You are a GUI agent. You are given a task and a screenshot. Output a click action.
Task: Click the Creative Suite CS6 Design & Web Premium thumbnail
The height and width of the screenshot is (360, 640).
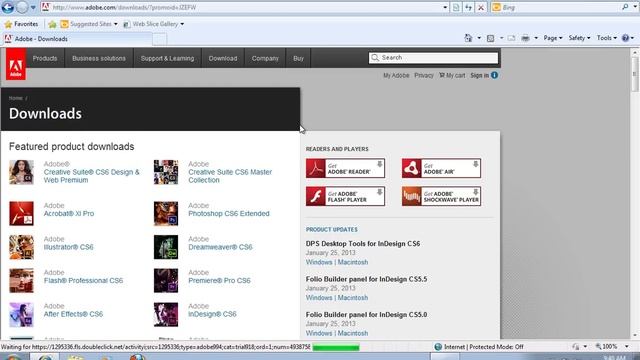coord(21,172)
